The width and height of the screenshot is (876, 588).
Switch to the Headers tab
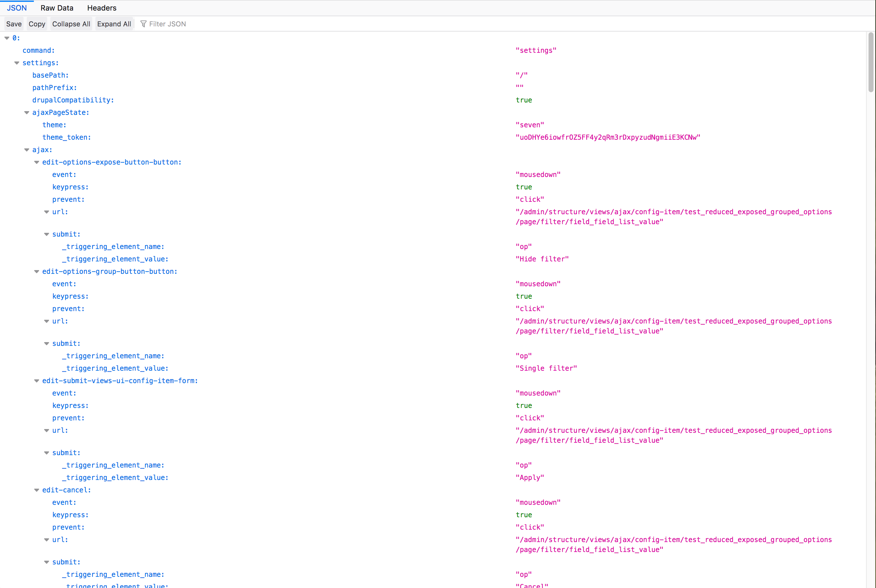[x=101, y=8]
